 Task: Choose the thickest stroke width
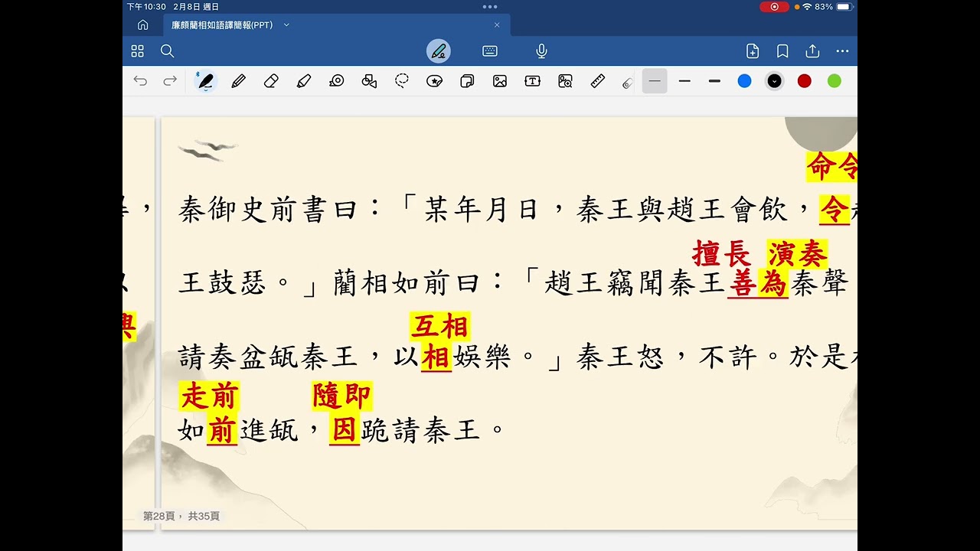[x=714, y=80]
